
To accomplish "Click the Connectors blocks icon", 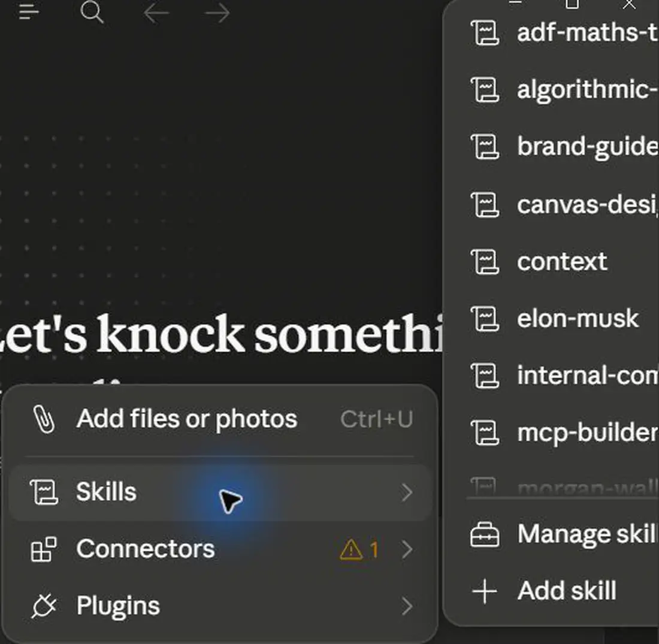I will [44, 549].
